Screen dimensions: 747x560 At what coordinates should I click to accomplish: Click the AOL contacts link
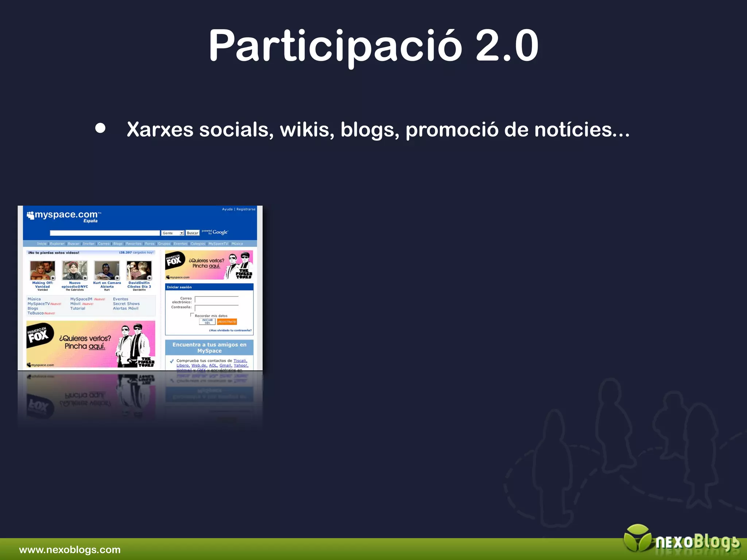(213, 365)
